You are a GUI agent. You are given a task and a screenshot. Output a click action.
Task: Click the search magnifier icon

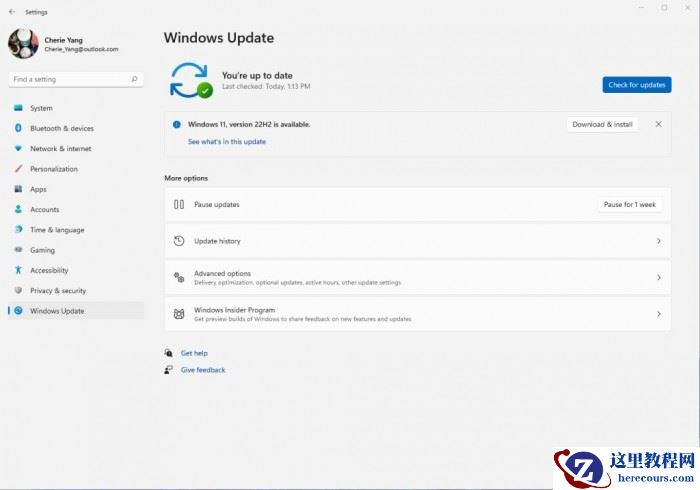134,79
